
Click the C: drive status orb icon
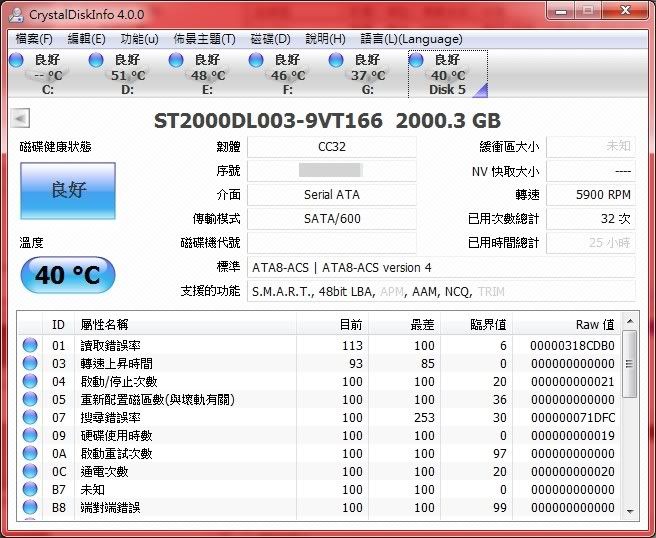point(16,61)
